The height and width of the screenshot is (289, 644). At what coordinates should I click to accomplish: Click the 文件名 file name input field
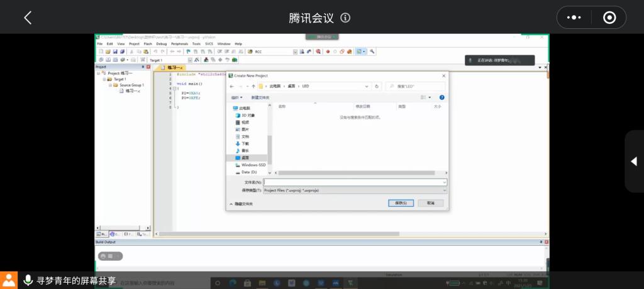tap(355, 182)
